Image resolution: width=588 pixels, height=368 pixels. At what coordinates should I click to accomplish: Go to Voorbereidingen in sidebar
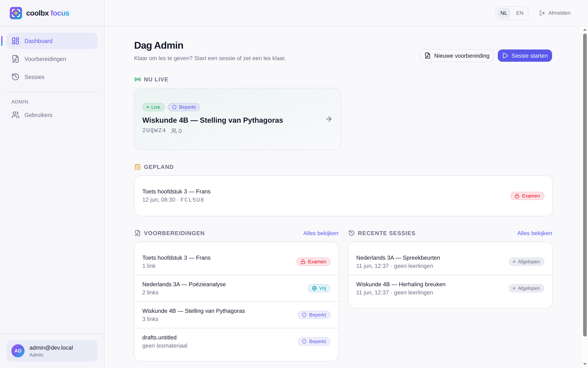pyautogui.click(x=52, y=59)
